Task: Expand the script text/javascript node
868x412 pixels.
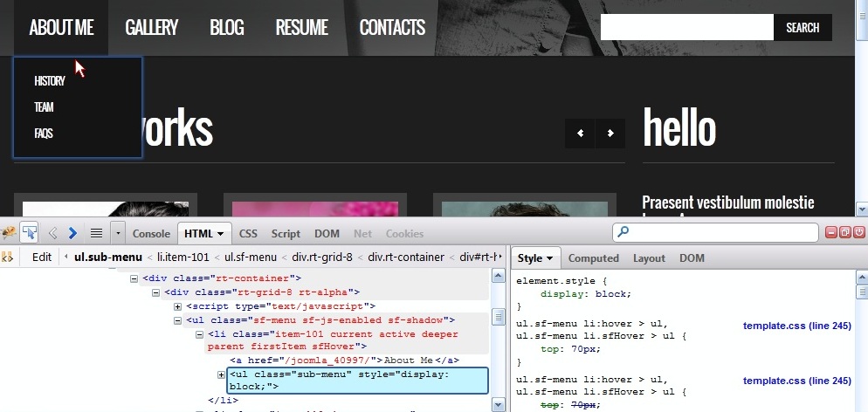Action: 178,306
